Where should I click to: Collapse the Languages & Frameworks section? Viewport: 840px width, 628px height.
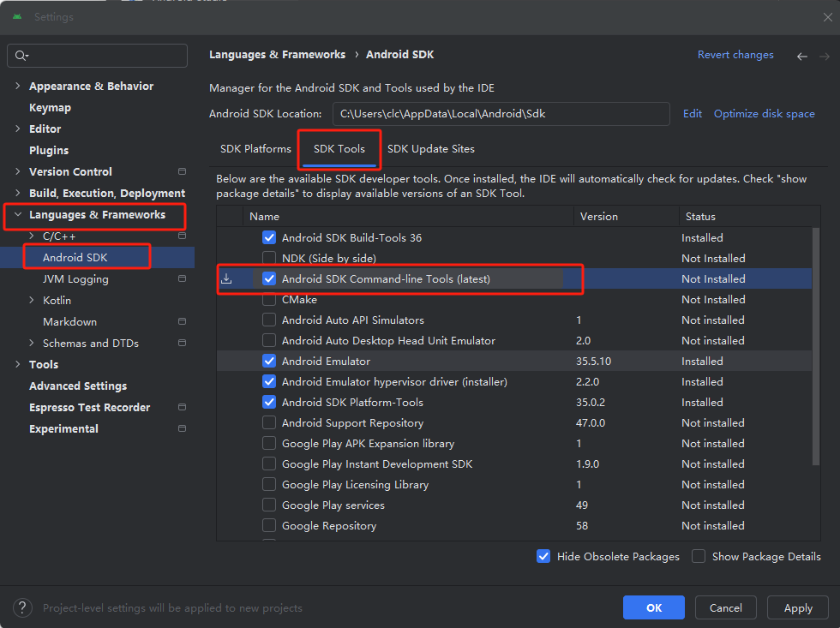click(18, 214)
